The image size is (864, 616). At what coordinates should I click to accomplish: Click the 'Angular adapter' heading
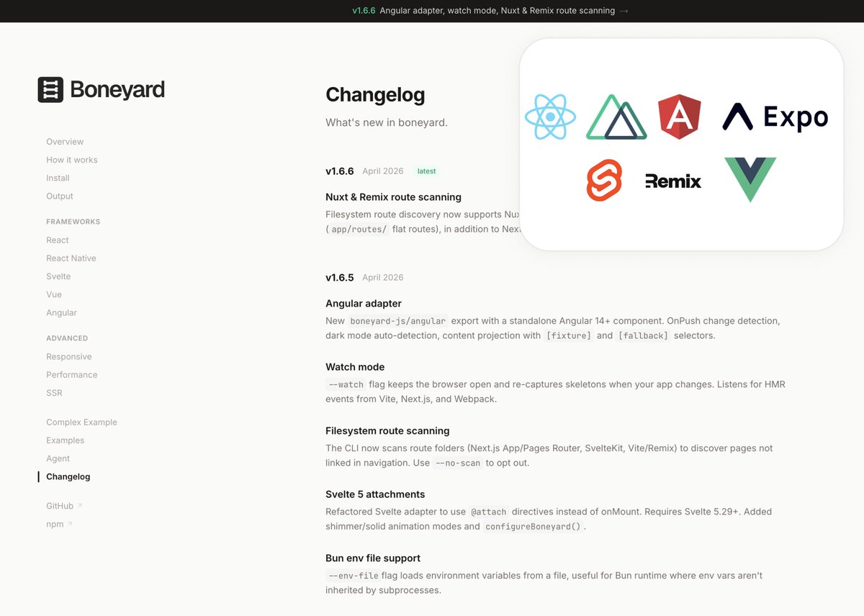coord(364,304)
